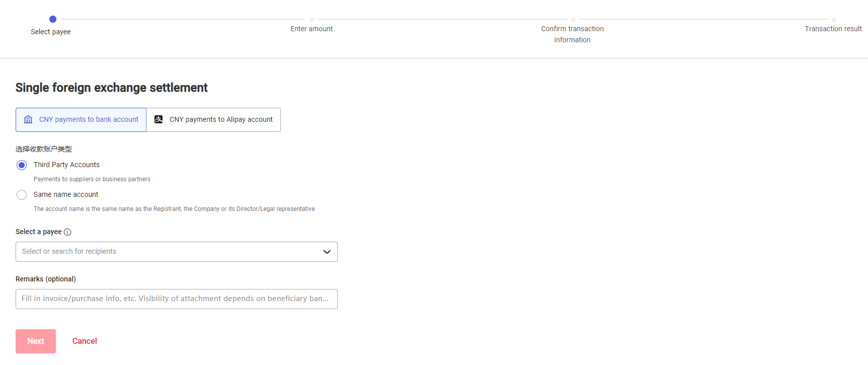
Task: Select Third Party Accounts radio button
Action: (x=22, y=165)
